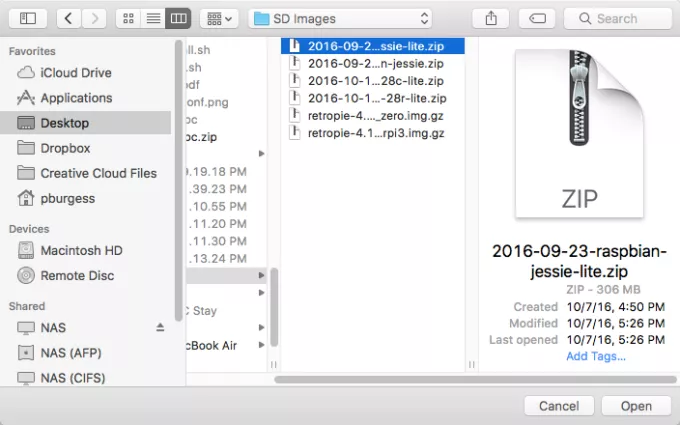Click the Edit Tags toolbar icon

click(x=536, y=18)
